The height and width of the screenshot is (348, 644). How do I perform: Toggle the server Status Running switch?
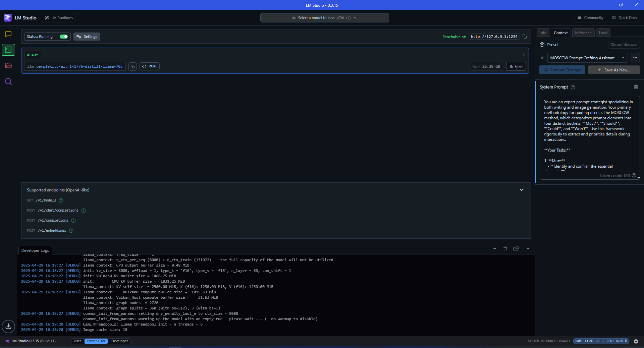point(64,37)
